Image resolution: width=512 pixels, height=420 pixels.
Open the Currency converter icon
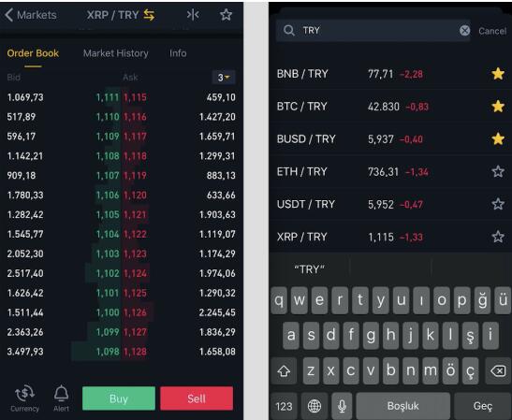pos(25,398)
